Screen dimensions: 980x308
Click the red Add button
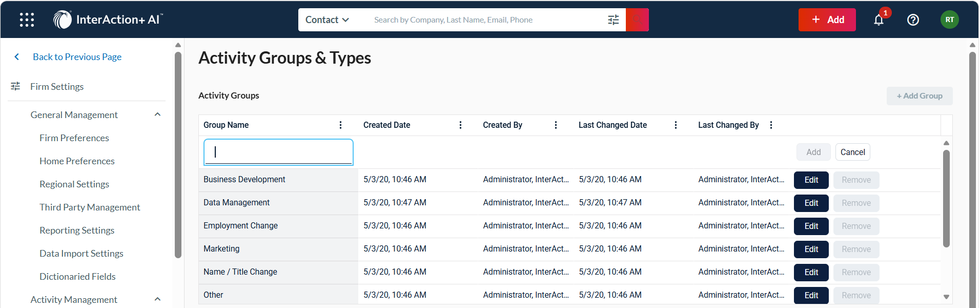[827, 20]
